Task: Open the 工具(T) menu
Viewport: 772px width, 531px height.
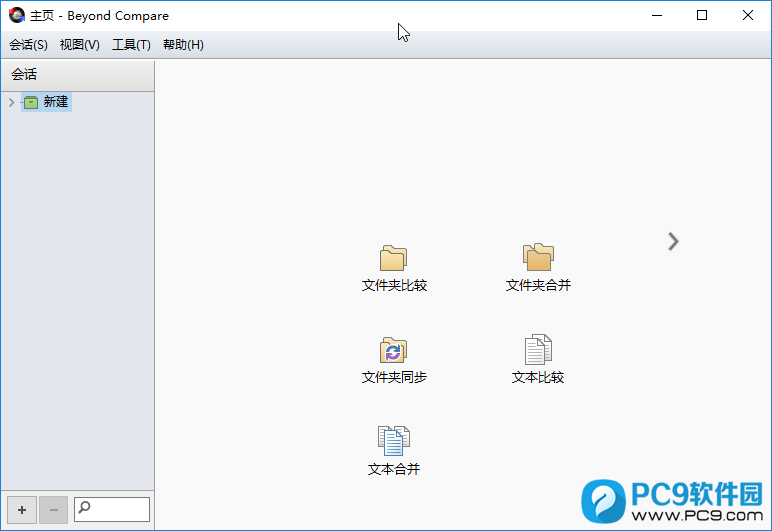Action: coord(131,45)
